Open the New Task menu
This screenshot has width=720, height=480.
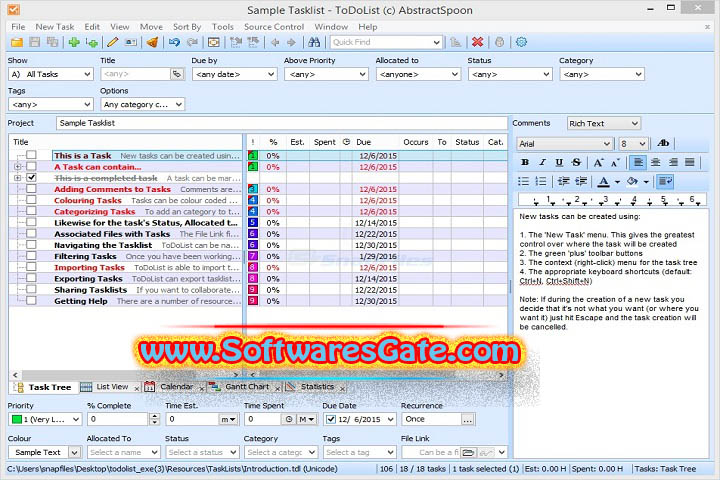tap(55, 27)
